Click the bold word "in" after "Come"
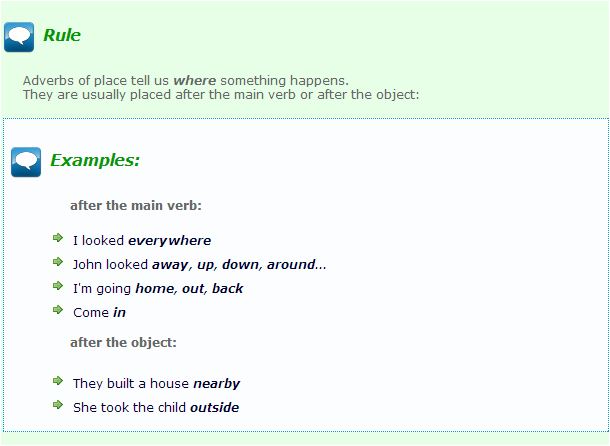The height and width of the screenshot is (446, 610). click(119, 312)
